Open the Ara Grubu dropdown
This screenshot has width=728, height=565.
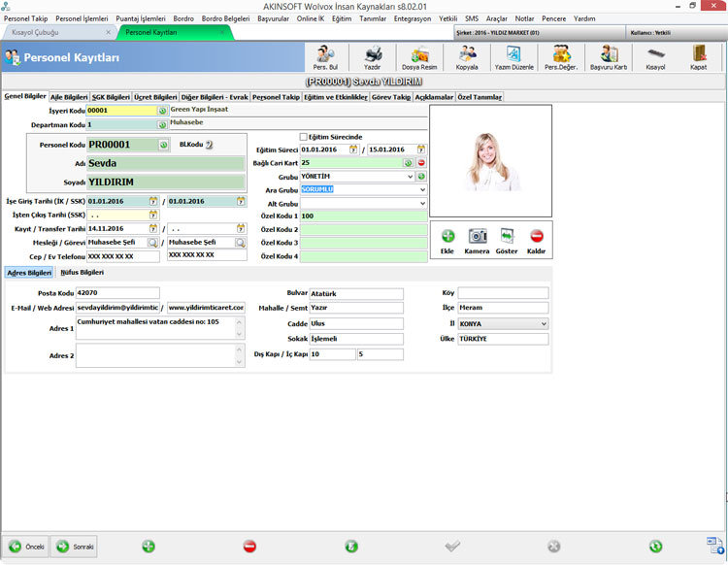422,190
